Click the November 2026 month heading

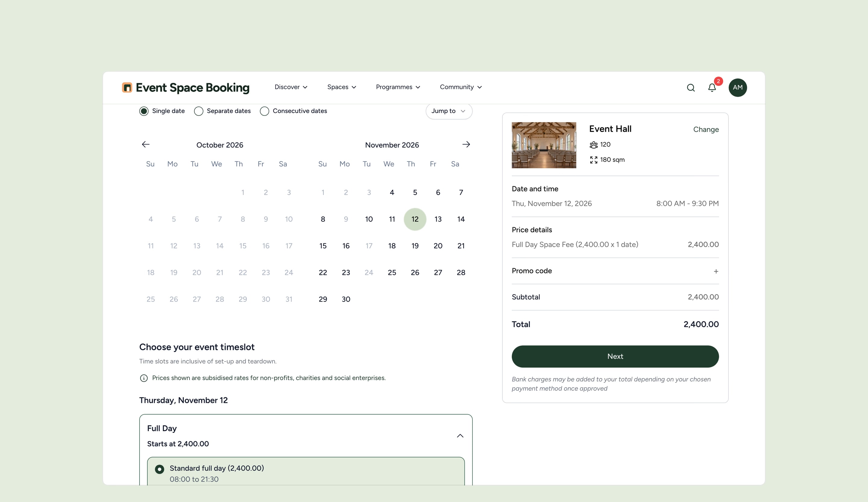392,145
